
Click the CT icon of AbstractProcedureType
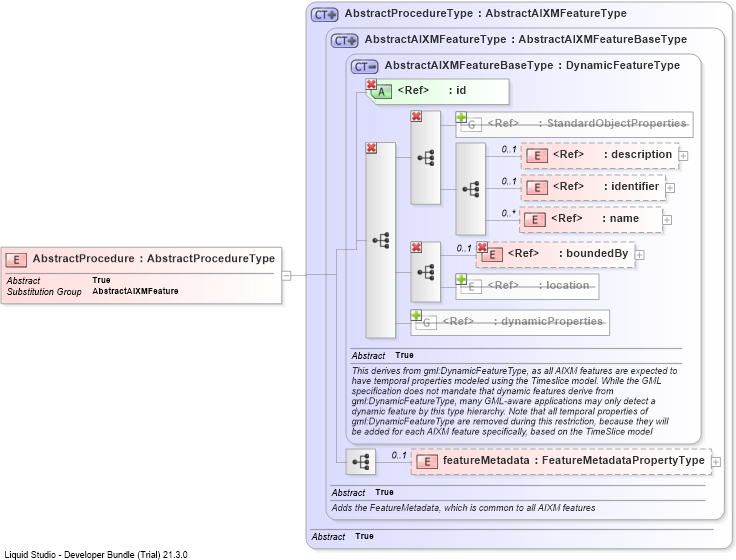click(324, 15)
